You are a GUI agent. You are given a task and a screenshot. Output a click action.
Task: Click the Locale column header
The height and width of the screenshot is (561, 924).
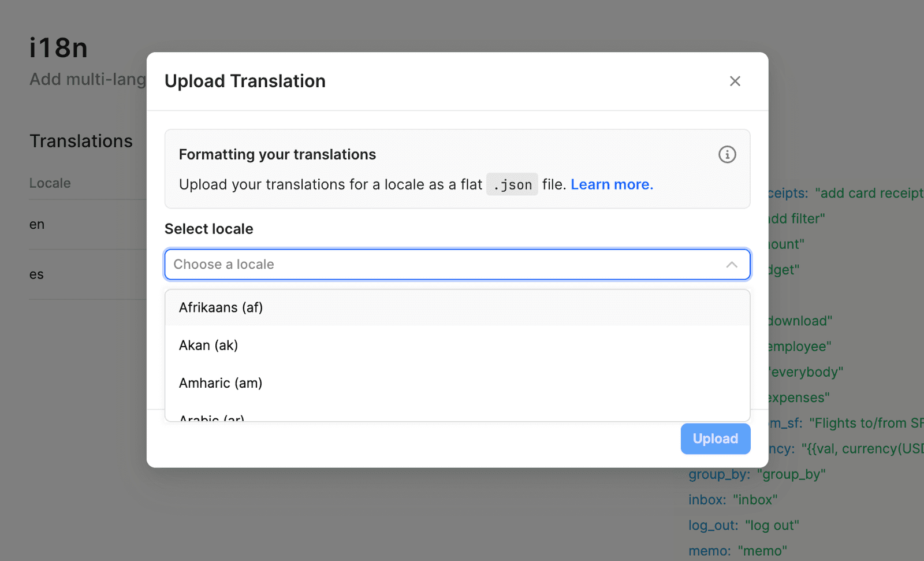(50, 183)
